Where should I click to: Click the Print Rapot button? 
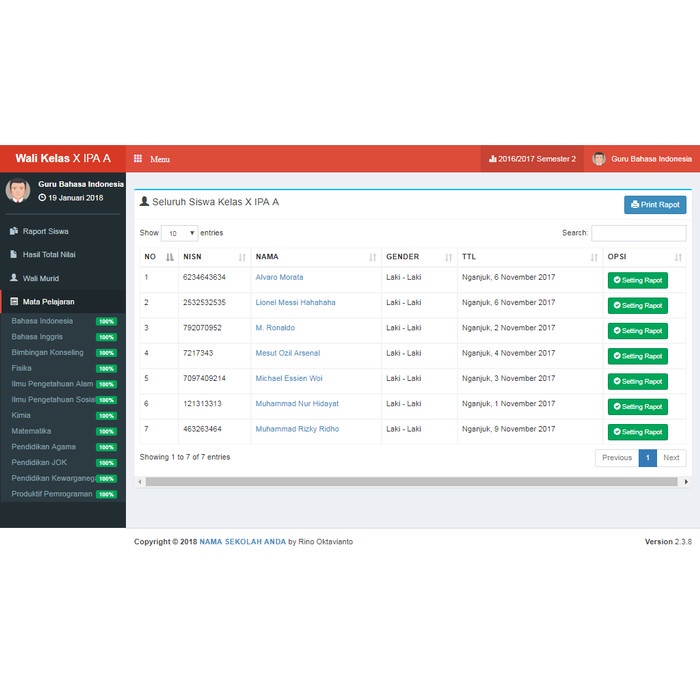[655, 205]
